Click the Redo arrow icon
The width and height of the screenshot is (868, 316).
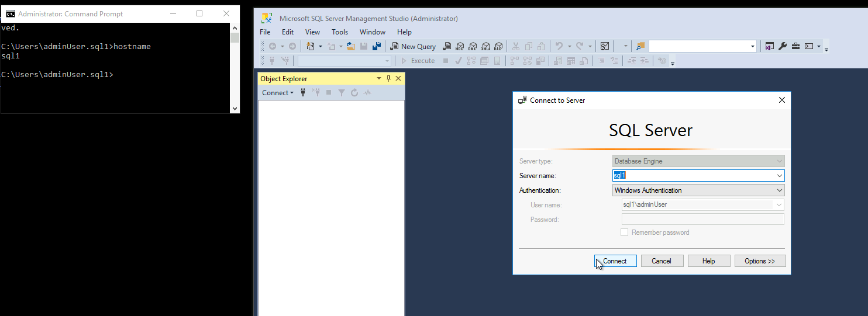coord(579,46)
